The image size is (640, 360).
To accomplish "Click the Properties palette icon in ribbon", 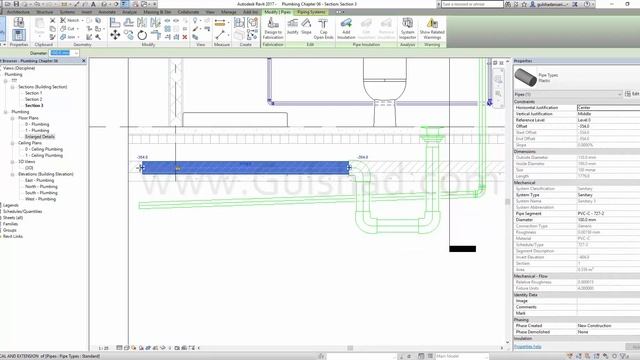I will click(x=19, y=35).
